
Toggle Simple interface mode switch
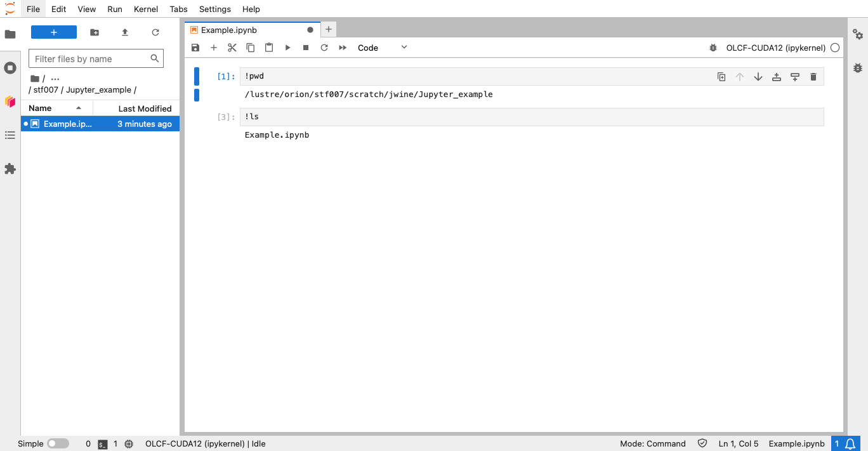(58, 444)
